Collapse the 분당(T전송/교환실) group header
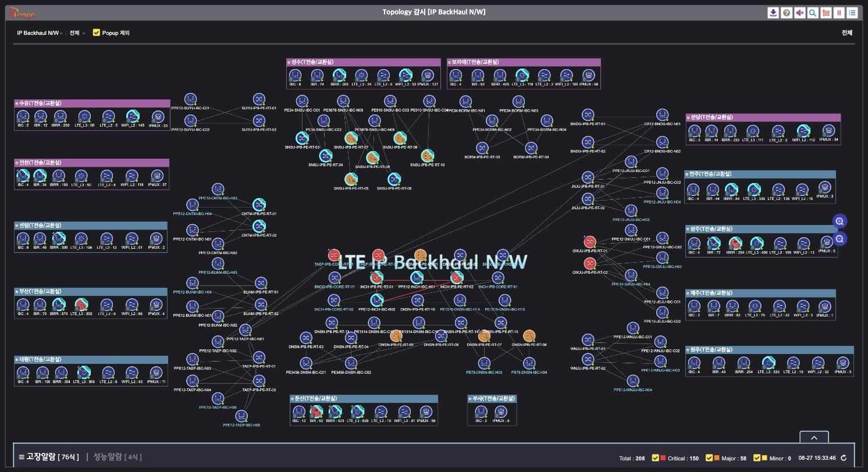This screenshot has width=868, height=472. coord(763,117)
